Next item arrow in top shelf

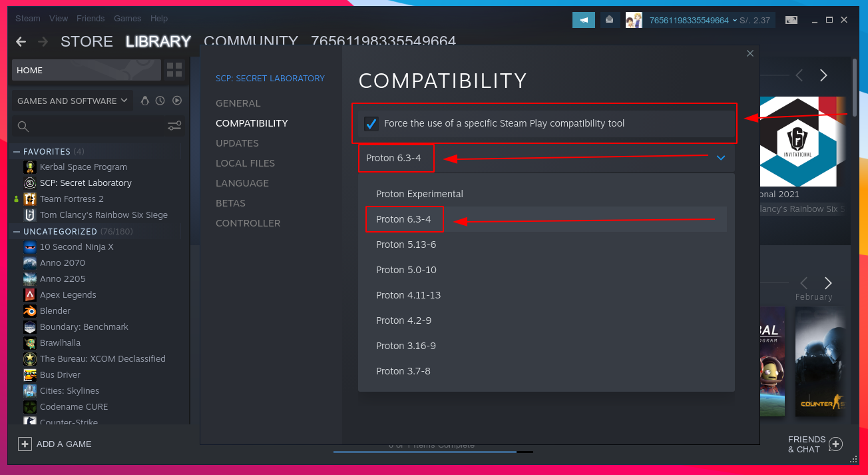point(823,75)
